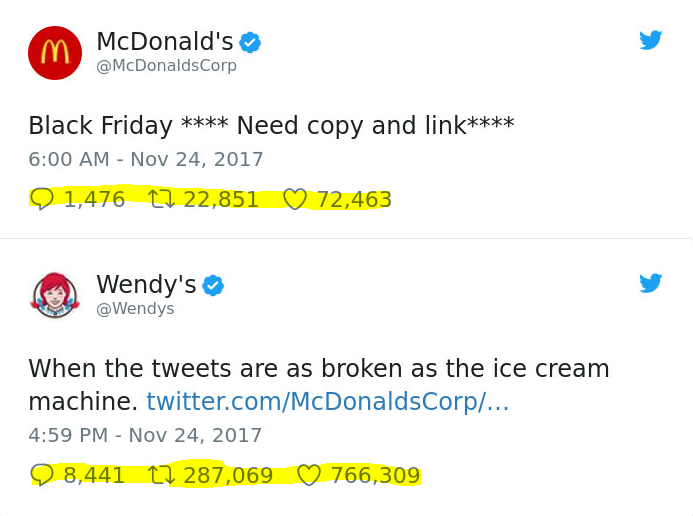This screenshot has width=693, height=516.
Task: Click reply bubble icon on McDonald's tweet
Action: tap(42, 200)
